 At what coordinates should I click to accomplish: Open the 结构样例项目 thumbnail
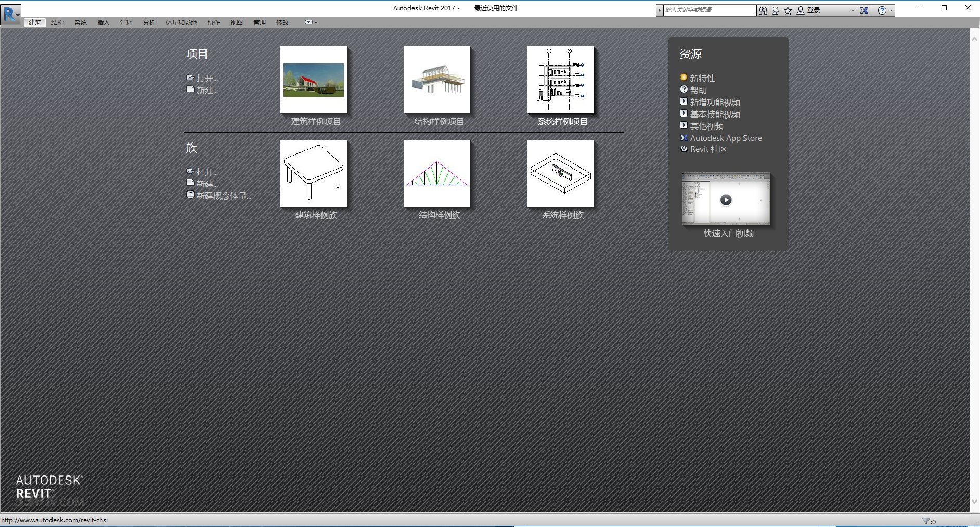[437, 80]
